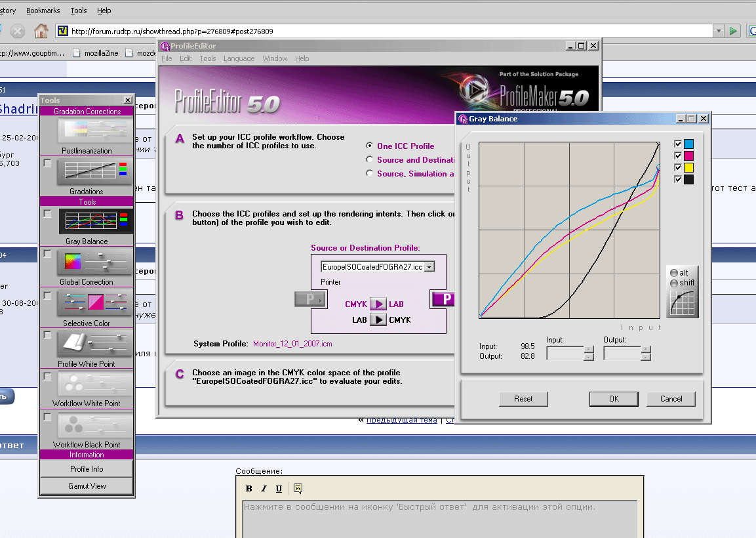Check the Profile White Point checkbox

click(x=47, y=335)
